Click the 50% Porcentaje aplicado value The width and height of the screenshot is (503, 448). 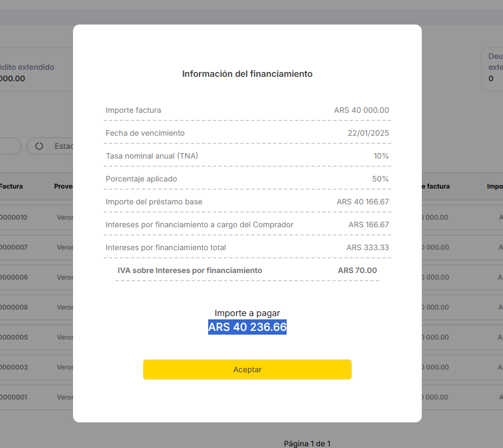point(380,179)
